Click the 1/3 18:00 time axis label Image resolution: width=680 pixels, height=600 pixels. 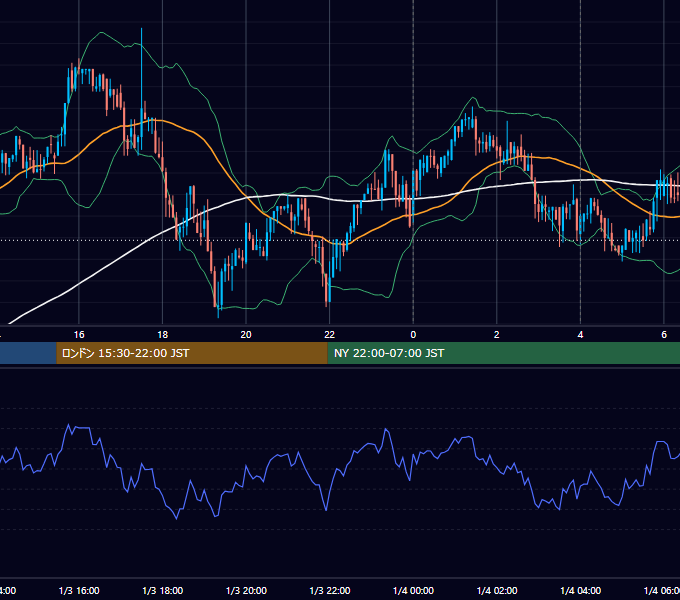pyautogui.click(x=163, y=590)
